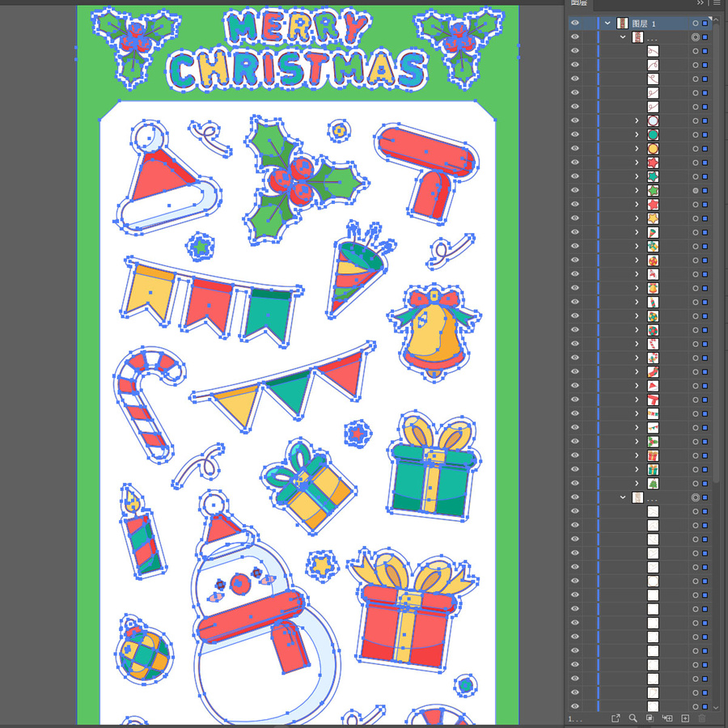Screen dimensions: 728x728
Task: Click the Layers panel scroll-down arrow
Action: coord(716,707)
